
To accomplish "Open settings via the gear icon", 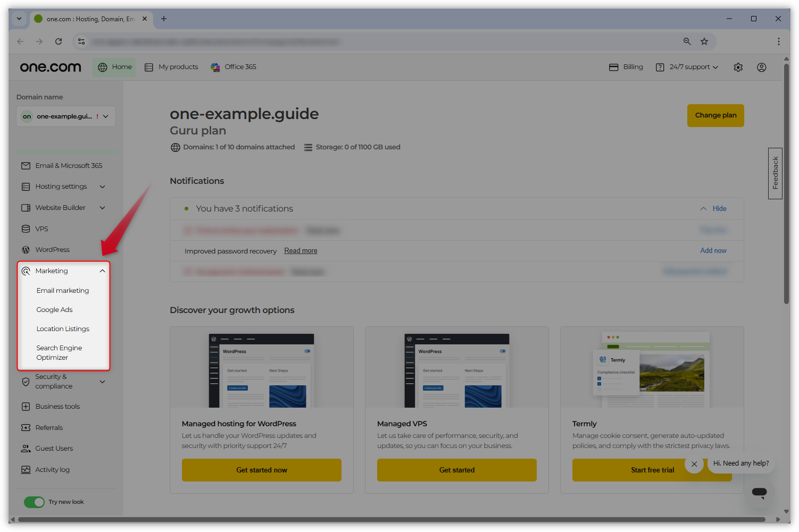I will pos(738,67).
